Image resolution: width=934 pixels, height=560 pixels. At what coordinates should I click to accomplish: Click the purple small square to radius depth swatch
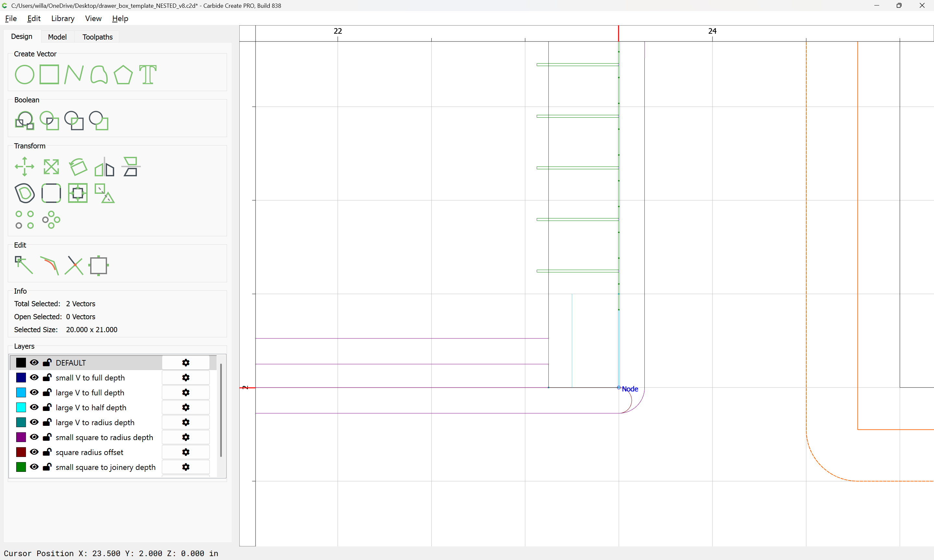(x=21, y=437)
